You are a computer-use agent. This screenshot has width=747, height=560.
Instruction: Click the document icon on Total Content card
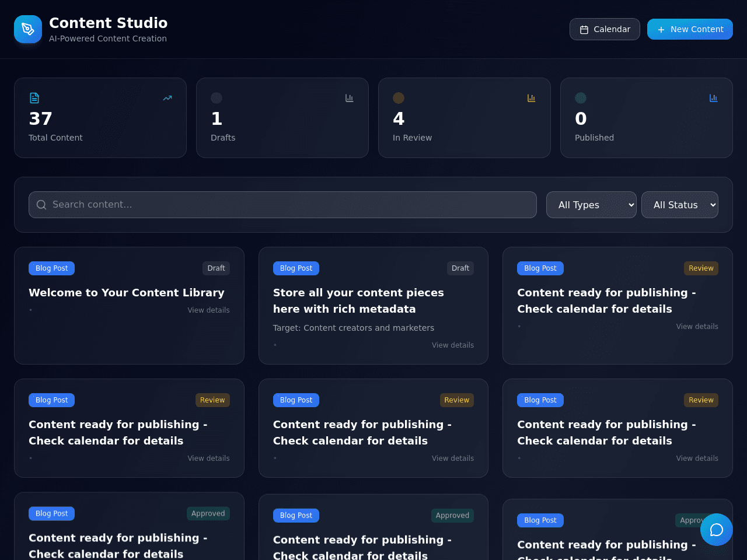[x=34, y=98]
